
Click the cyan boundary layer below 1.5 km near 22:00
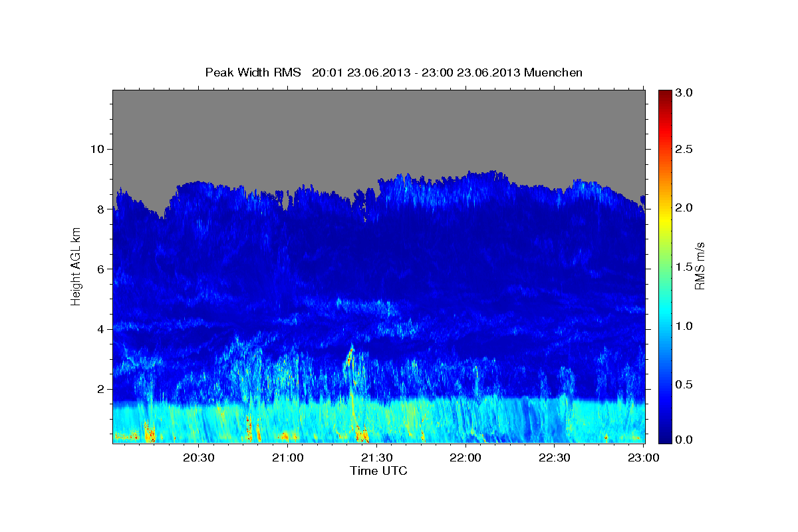(x=465, y=420)
